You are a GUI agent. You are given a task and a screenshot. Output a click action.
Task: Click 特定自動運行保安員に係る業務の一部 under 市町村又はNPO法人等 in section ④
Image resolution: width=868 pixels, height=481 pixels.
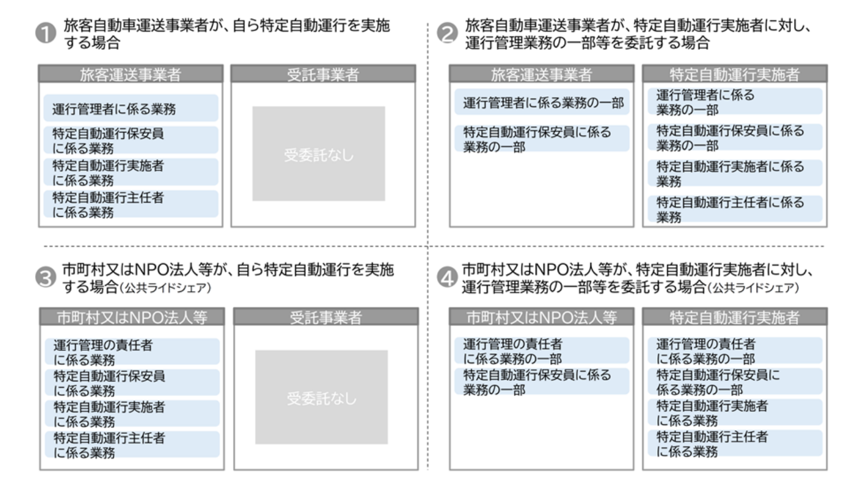tap(542, 382)
